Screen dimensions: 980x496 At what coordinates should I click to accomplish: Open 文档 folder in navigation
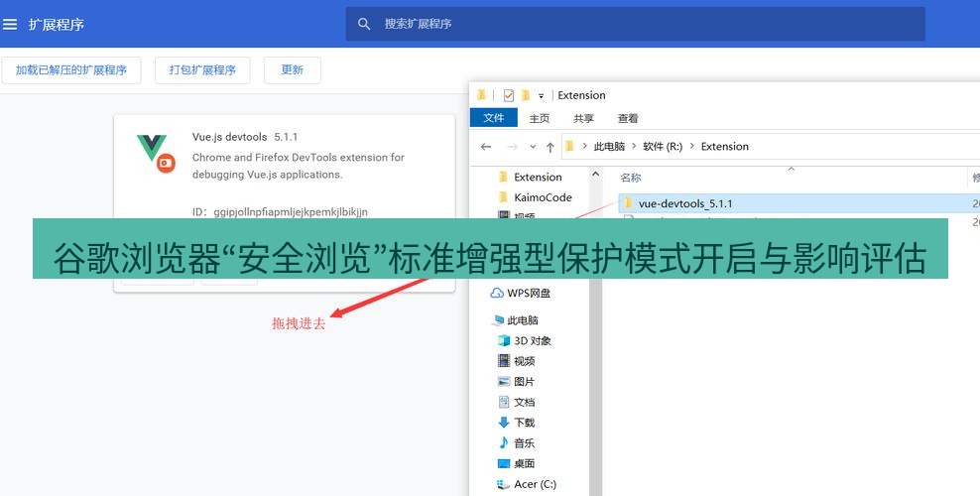525,403
